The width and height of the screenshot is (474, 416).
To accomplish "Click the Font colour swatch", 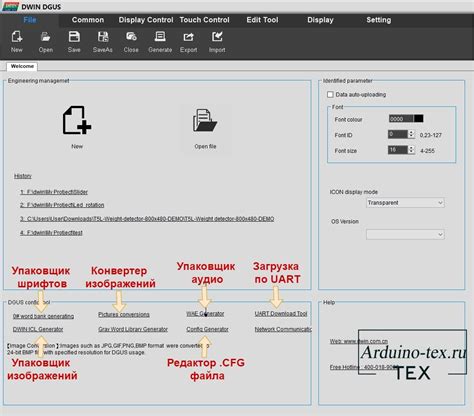I will [x=418, y=119].
